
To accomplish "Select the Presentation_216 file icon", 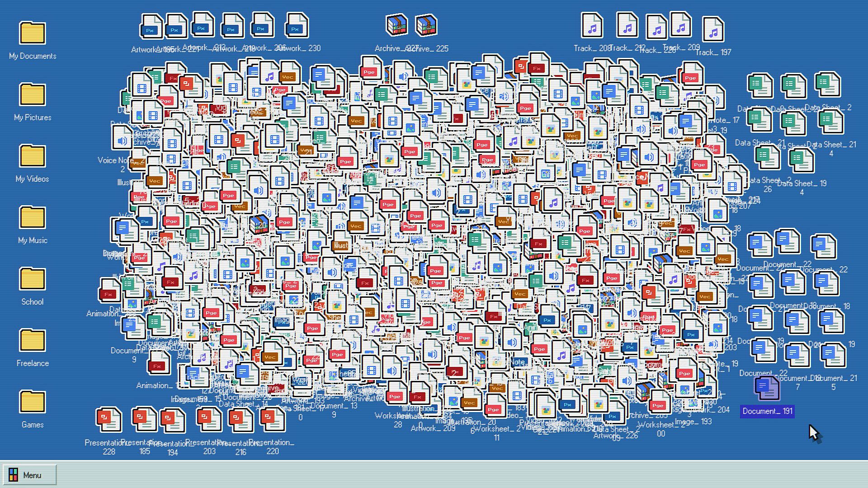I will click(241, 420).
